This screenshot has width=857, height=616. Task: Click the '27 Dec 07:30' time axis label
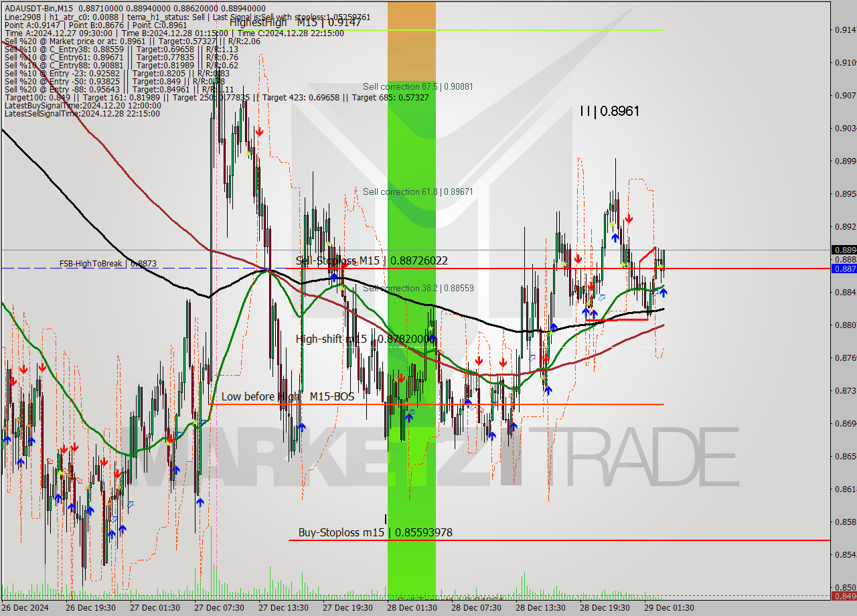(x=219, y=608)
